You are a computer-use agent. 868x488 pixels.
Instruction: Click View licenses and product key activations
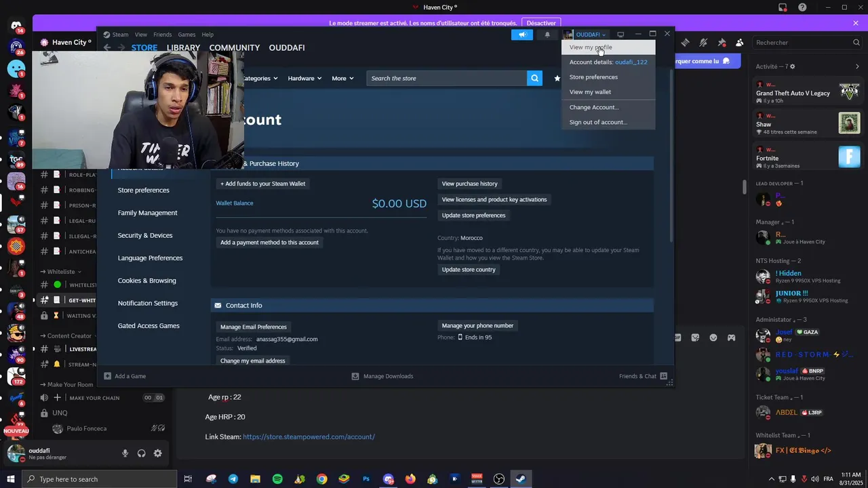pos(494,199)
